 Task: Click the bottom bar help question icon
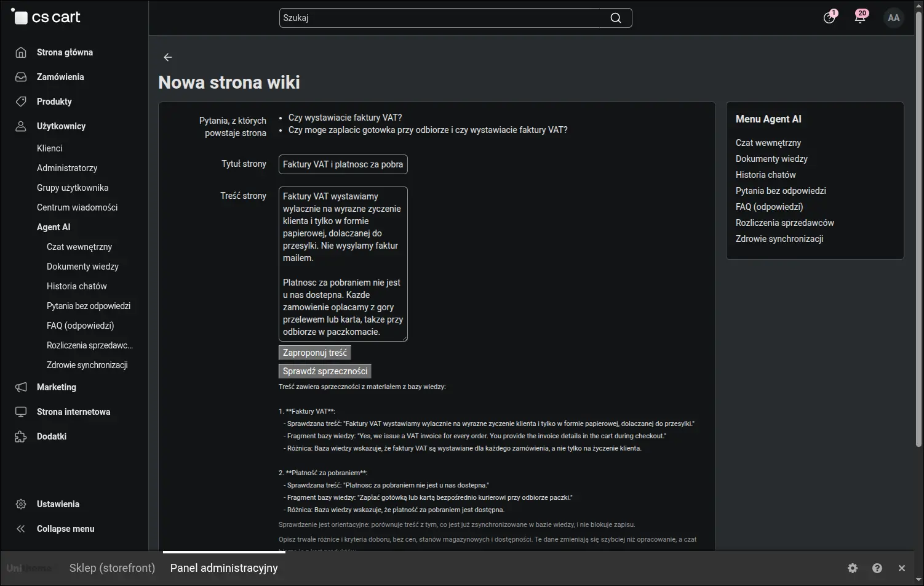[x=877, y=568]
